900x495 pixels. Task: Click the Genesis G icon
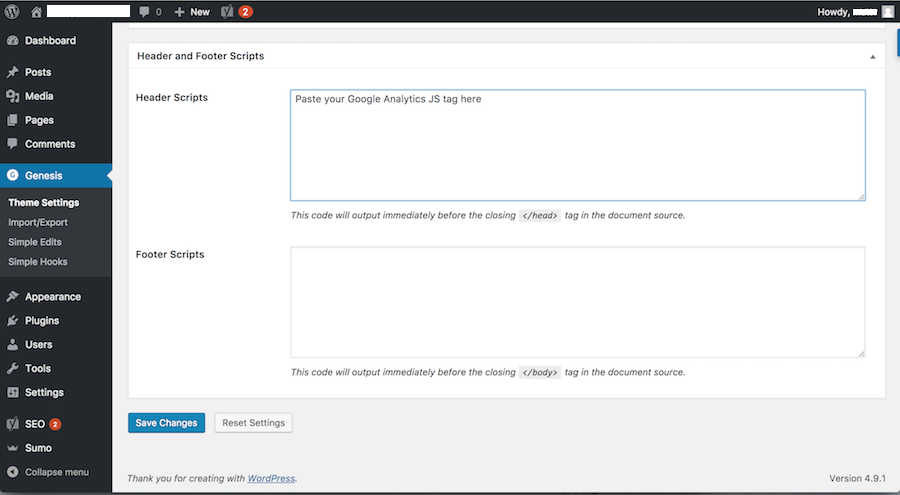(13, 175)
